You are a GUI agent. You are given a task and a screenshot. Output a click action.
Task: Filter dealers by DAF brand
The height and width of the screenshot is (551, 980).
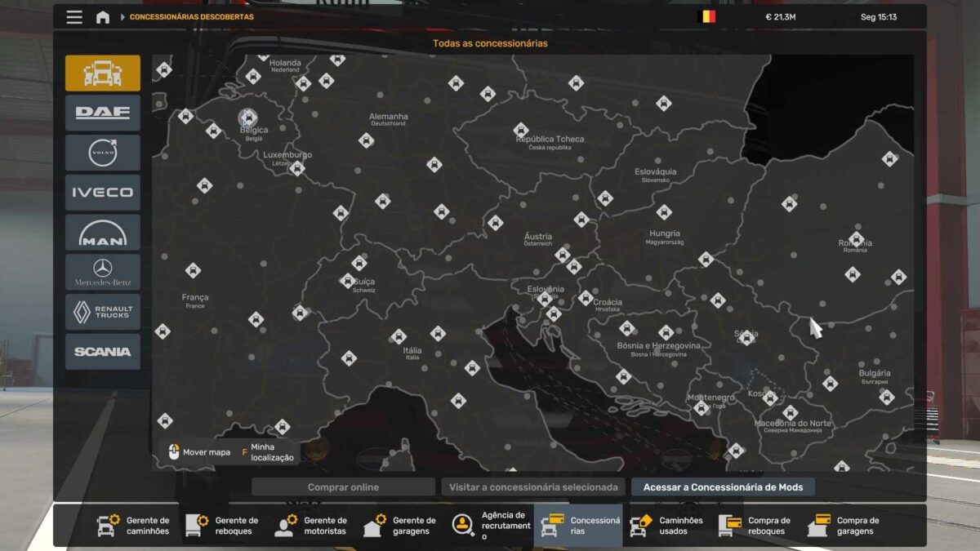point(103,113)
